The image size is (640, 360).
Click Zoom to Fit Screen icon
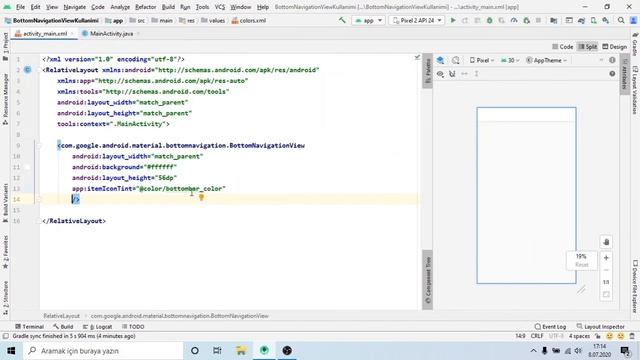tap(606, 294)
